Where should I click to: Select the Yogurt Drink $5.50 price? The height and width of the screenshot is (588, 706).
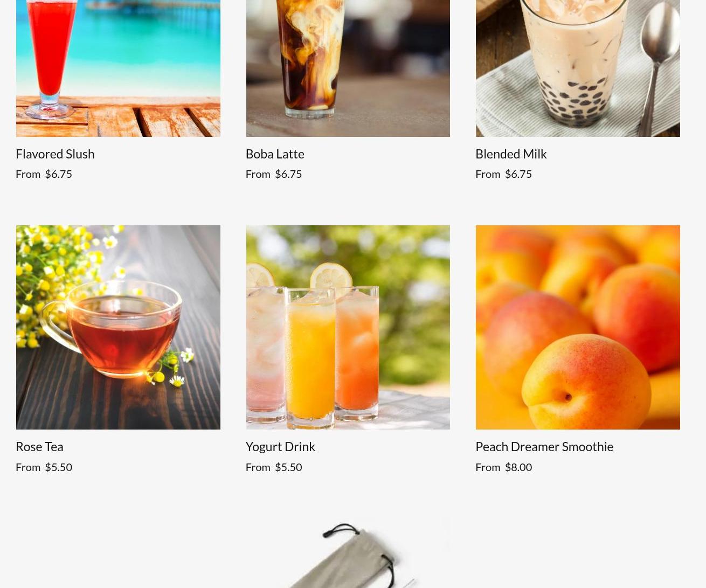pos(288,467)
